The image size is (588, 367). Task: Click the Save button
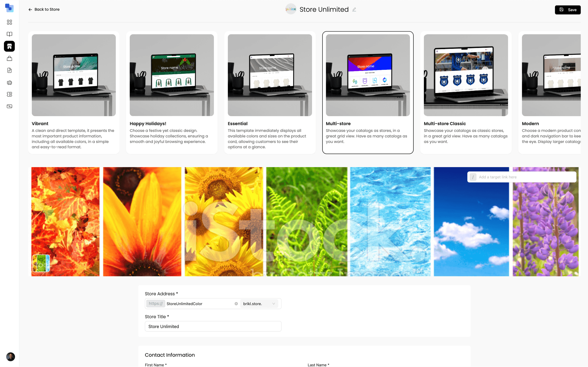tap(567, 9)
